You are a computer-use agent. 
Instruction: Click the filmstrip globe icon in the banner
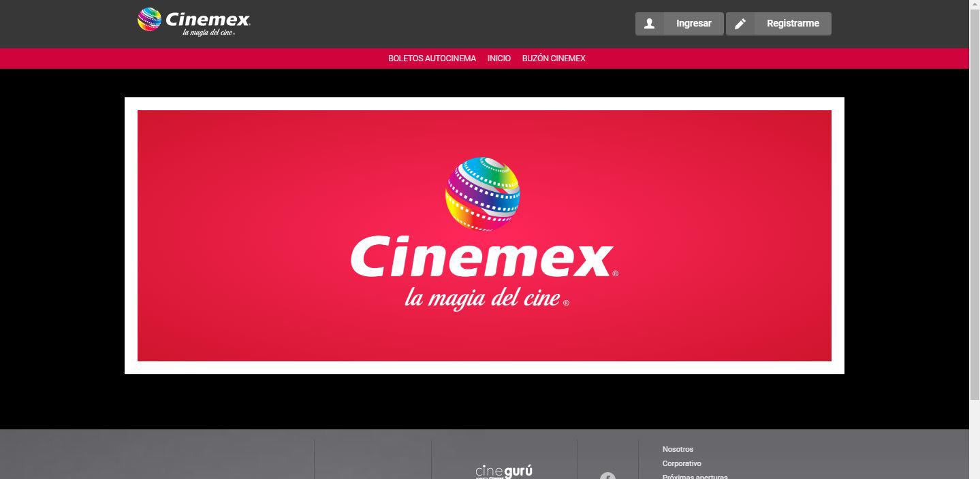pos(484,194)
